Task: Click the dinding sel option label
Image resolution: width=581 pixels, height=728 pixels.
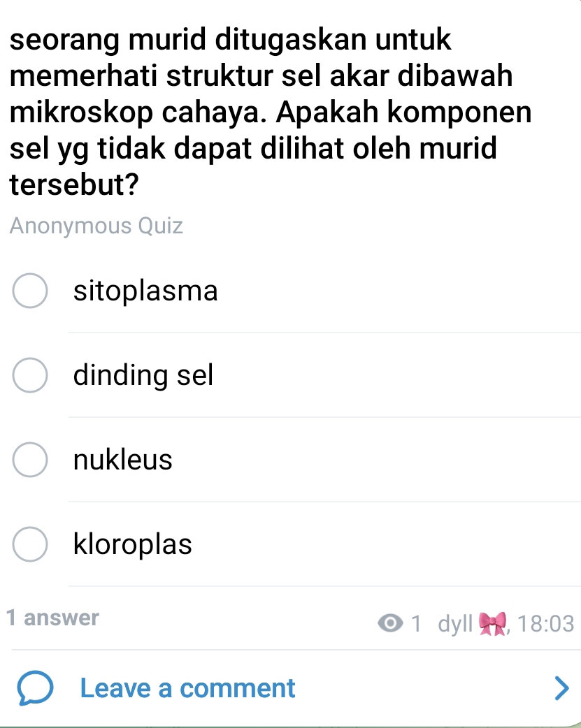Action: point(143,376)
